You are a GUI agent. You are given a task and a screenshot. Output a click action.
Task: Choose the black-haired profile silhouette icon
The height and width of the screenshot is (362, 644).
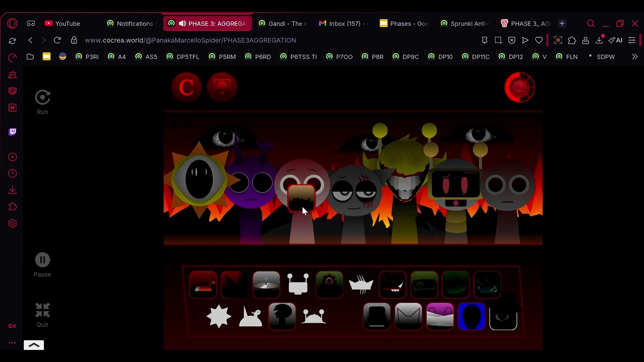(282, 317)
